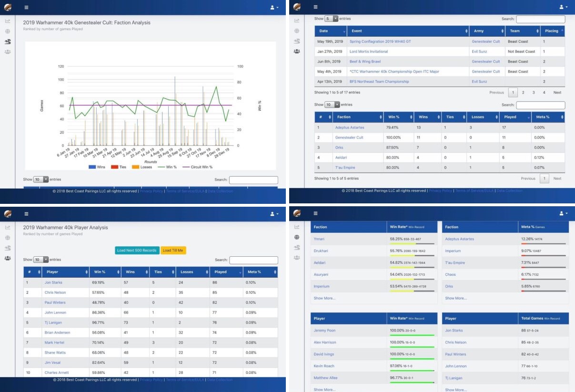This screenshot has height=392, width=575.
Task: Click line chart sidebar icon in events table panel
Action: 297,20
